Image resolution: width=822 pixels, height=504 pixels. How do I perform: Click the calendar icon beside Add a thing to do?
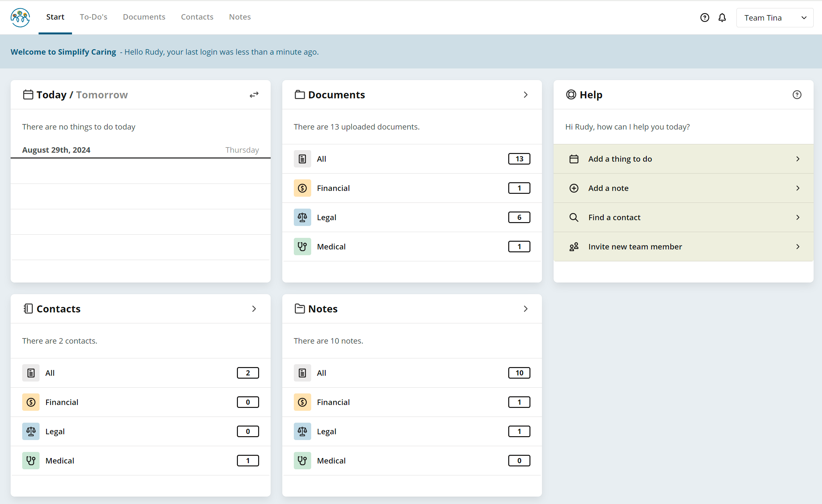coord(574,159)
